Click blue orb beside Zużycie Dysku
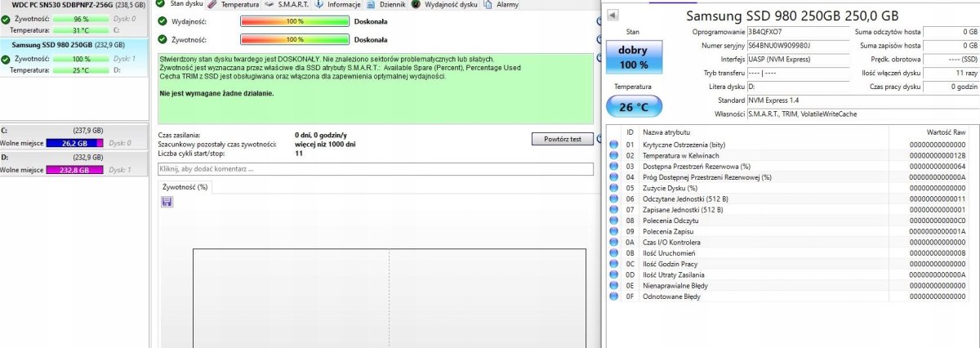 (x=614, y=188)
